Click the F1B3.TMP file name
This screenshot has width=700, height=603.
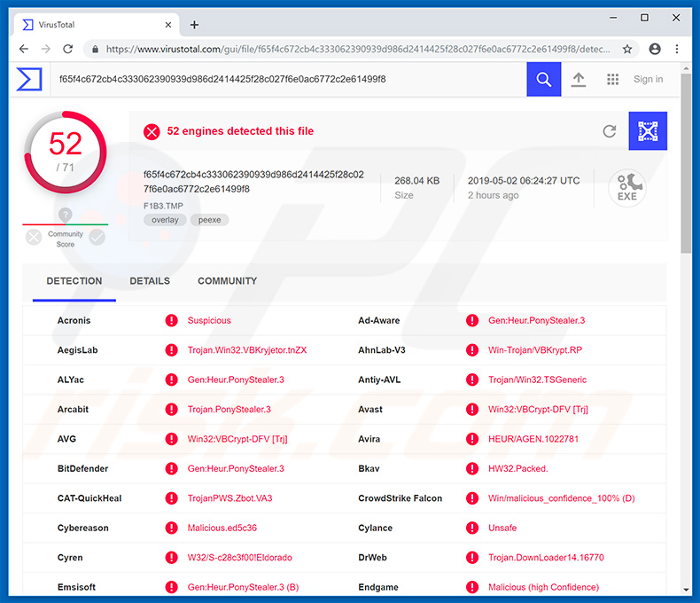[x=163, y=206]
